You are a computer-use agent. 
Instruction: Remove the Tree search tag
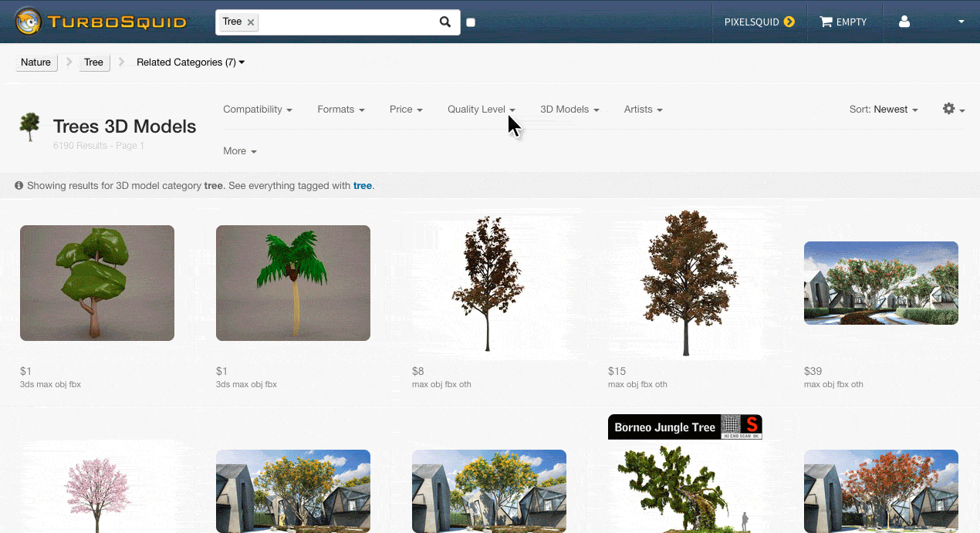[x=251, y=22]
